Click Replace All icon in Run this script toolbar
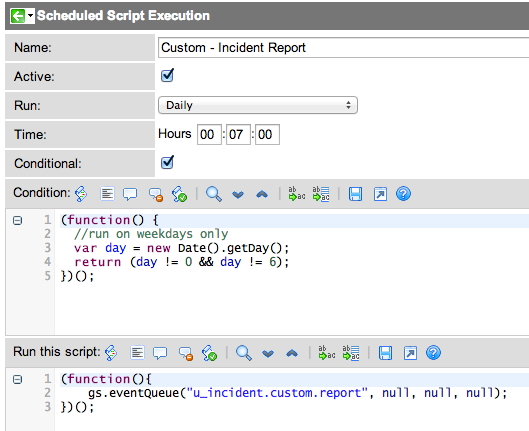 [351, 353]
